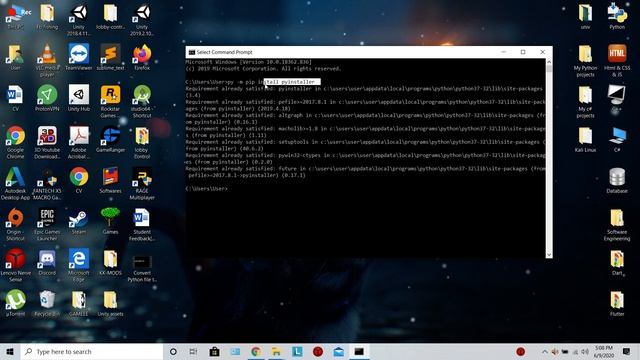Click the Command Prompt title bar icon

tap(192, 52)
